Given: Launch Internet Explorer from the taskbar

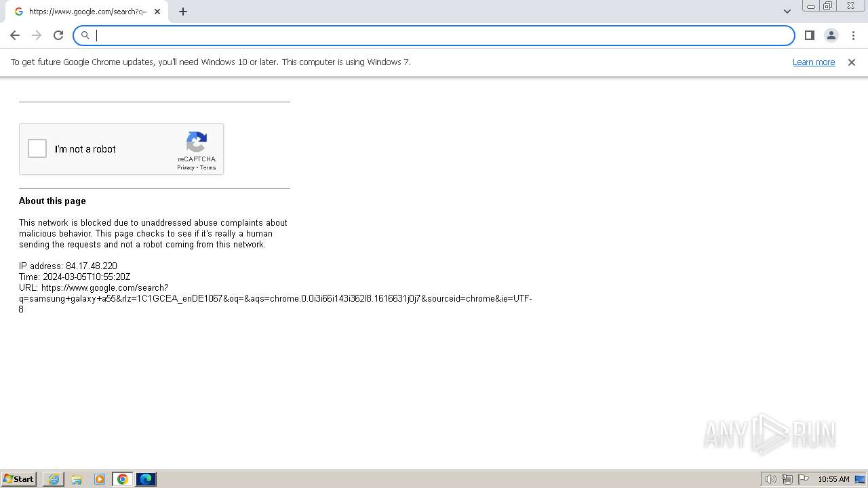Looking at the screenshot, I should click(x=54, y=479).
